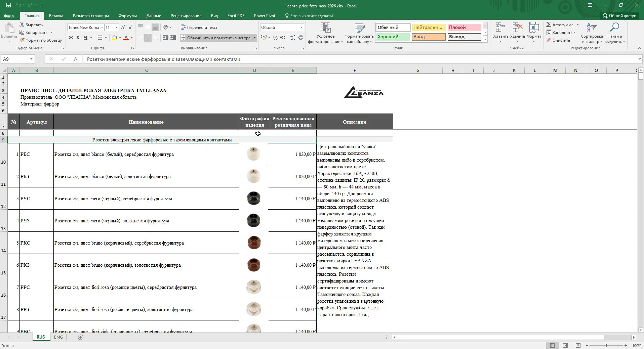
Task: Open the Файл tab
Action: (9, 16)
